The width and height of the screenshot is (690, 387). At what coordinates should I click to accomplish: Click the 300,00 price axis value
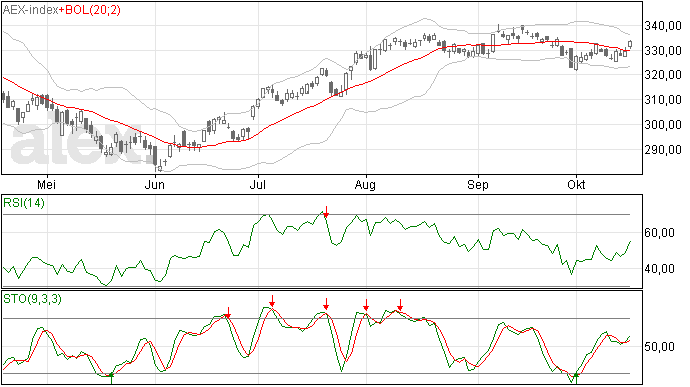(663, 125)
